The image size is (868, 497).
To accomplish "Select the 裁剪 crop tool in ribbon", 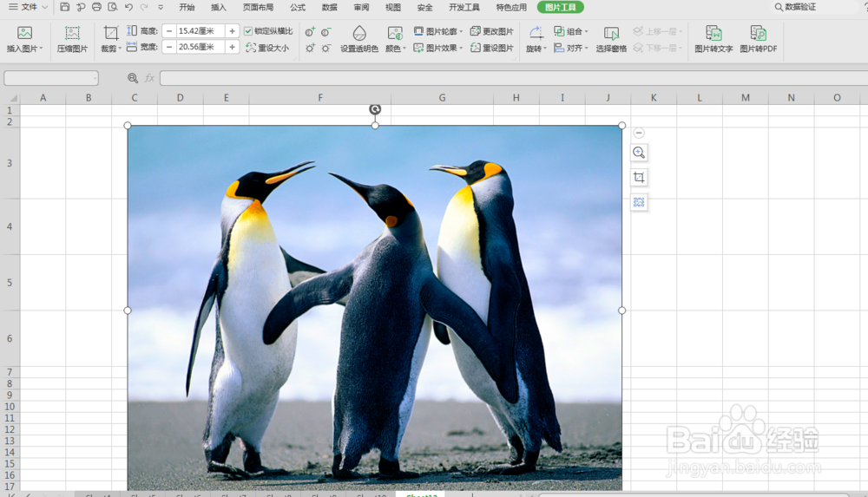I will 111,39.
